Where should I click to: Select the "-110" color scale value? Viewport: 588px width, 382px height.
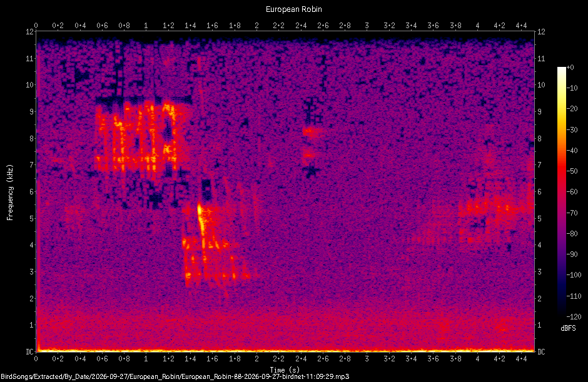point(574,296)
